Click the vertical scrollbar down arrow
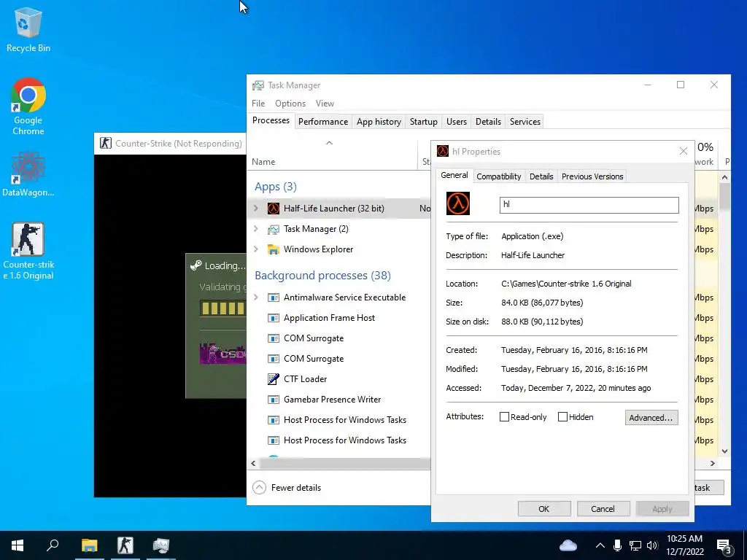 (724, 451)
